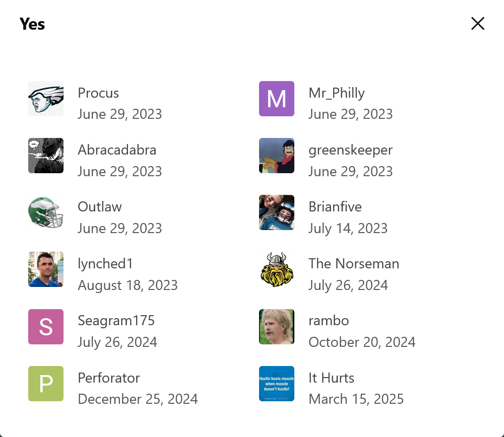This screenshot has height=437, width=504.
Task: Open The Norseman username link
Action: pyautogui.click(x=354, y=264)
